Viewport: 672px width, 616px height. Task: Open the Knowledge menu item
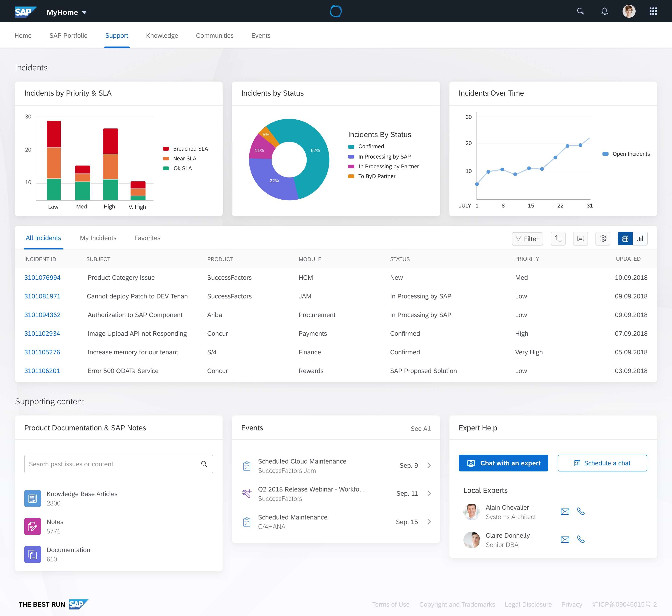[162, 35]
